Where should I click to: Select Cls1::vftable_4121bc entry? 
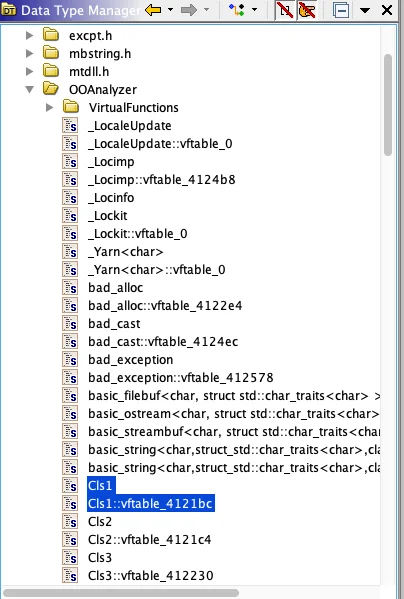click(x=151, y=503)
